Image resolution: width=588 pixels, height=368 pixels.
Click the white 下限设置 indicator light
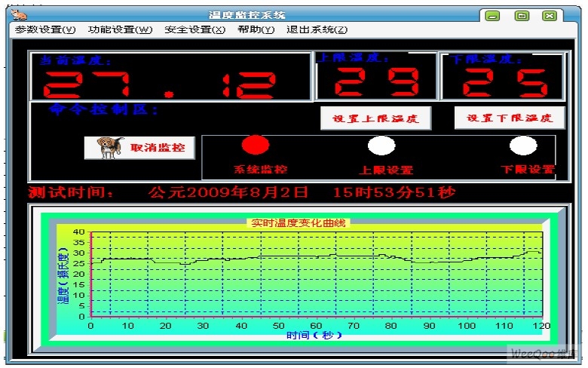[x=523, y=145]
